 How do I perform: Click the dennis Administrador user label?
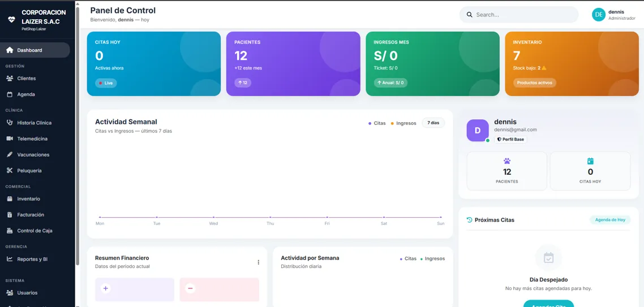(x=621, y=15)
